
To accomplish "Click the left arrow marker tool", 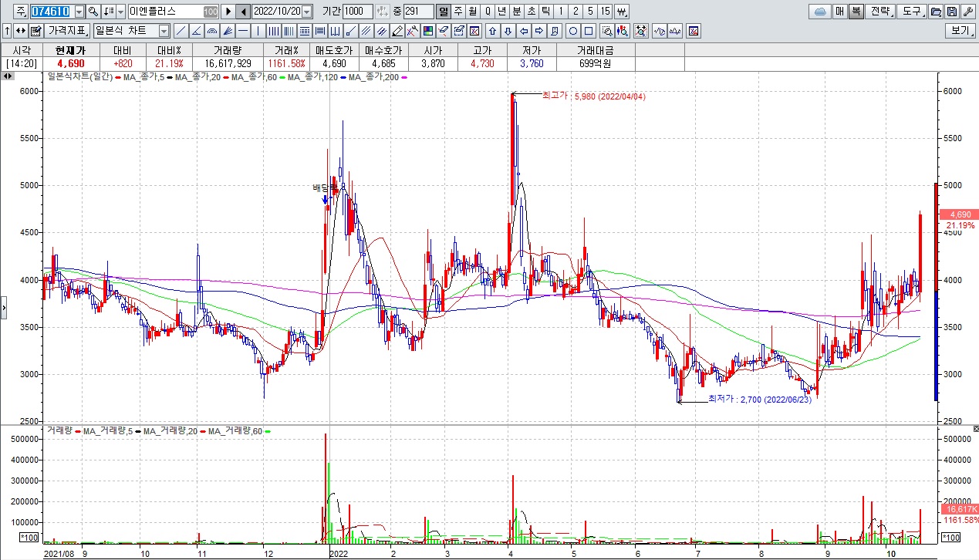I will click(524, 31).
